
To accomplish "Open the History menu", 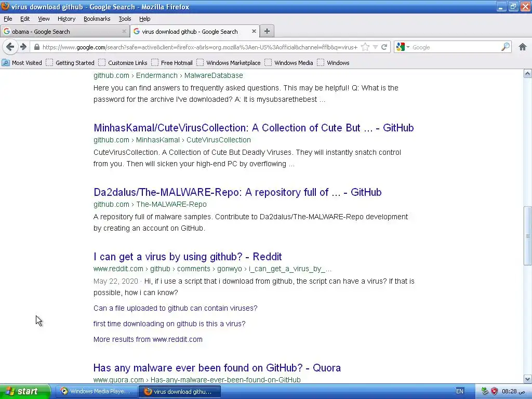I will (x=66, y=19).
